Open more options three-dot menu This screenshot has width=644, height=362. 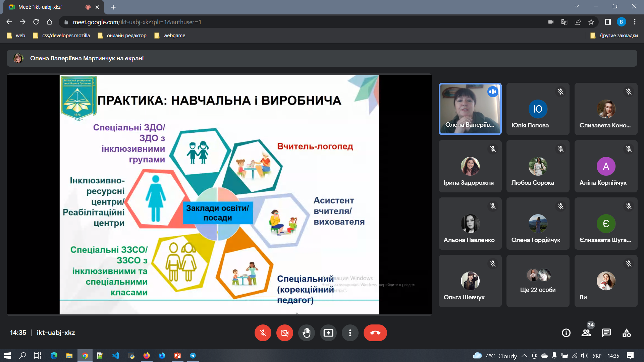click(350, 333)
